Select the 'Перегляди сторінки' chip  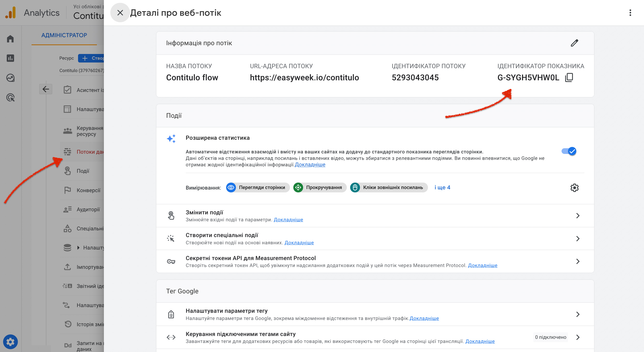point(258,187)
